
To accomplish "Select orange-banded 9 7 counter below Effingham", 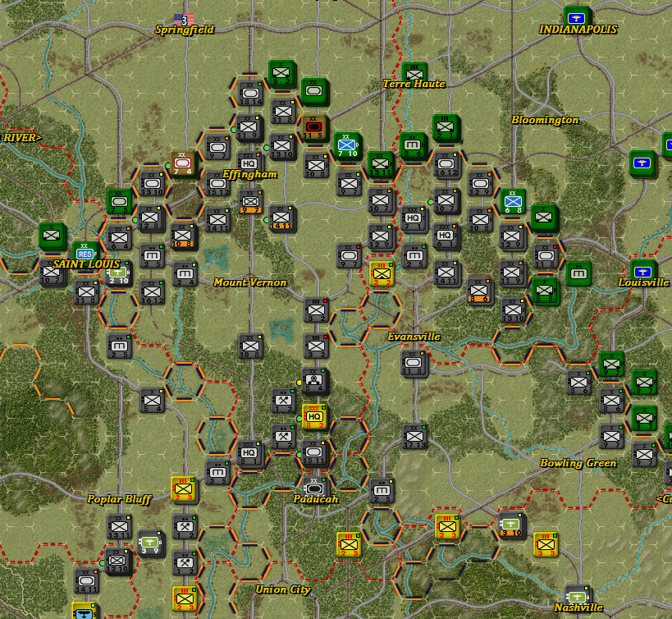I will (250, 202).
